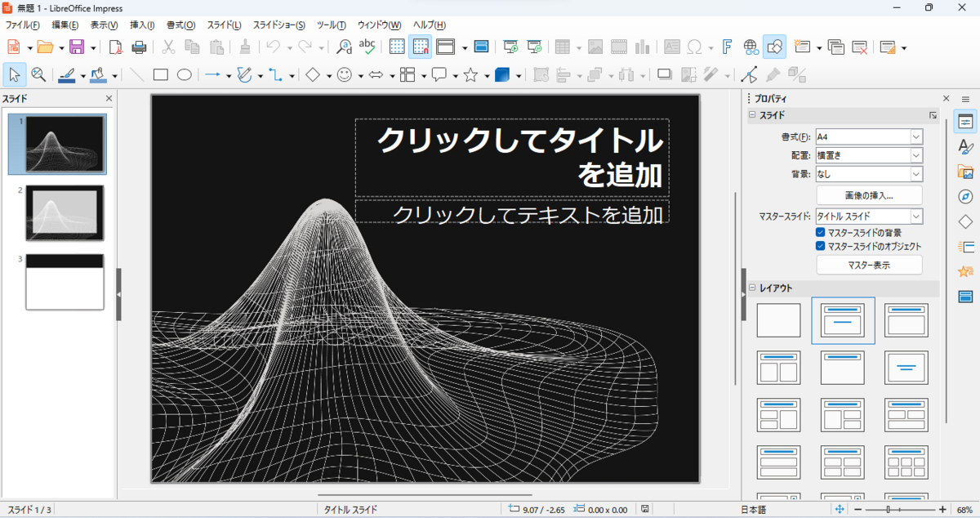
Task: Insert Fontwork text icon
Action: (728, 47)
